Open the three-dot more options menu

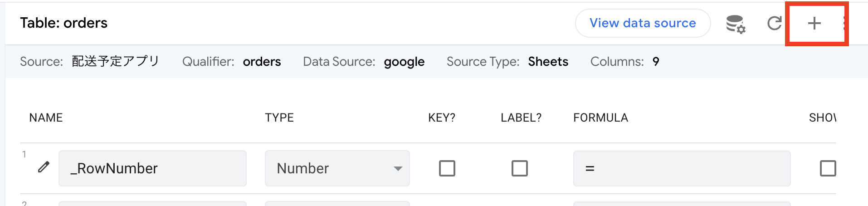click(844, 23)
